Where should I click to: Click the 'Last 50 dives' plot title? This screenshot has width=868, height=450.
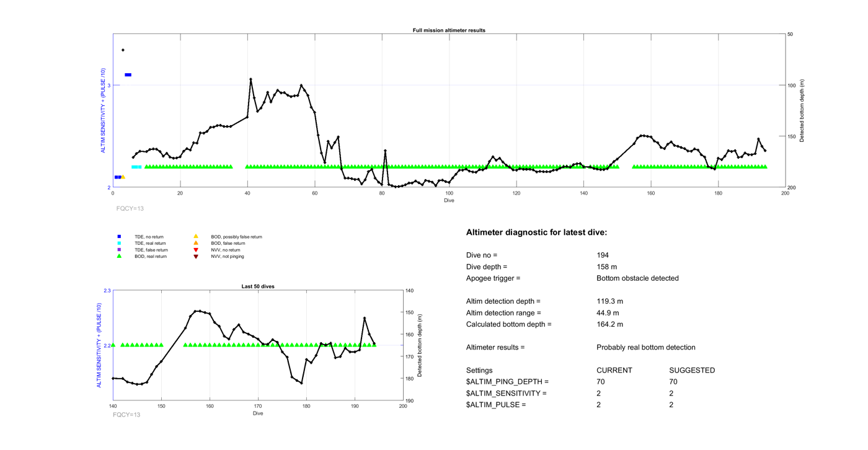258,286
